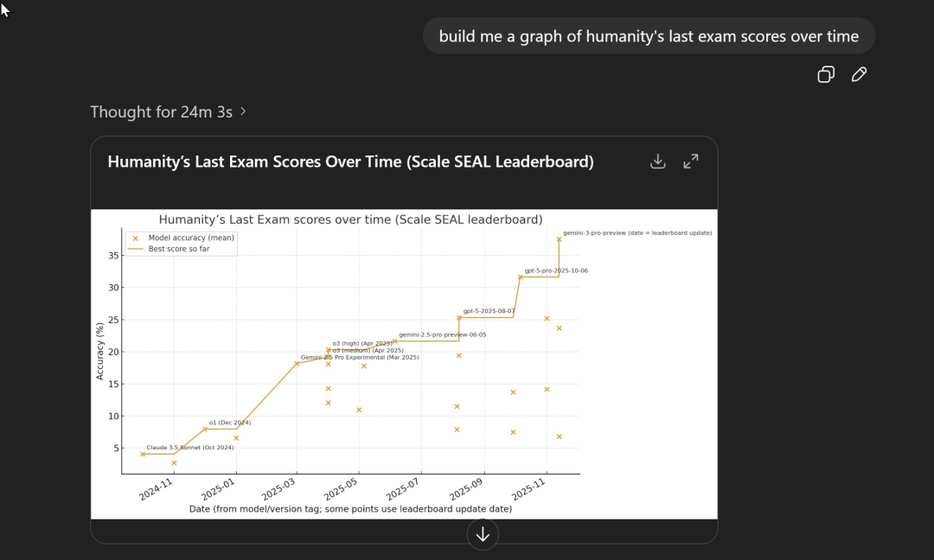Click the 'Model accuracy (mean)' legend entry
Image resolution: width=934 pixels, height=560 pixels.
click(x=191, y=238)
